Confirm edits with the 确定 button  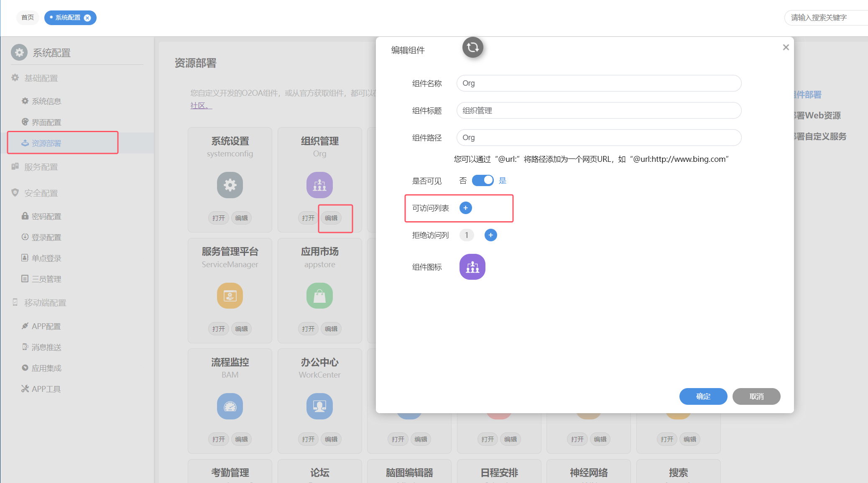pos(703,396)
